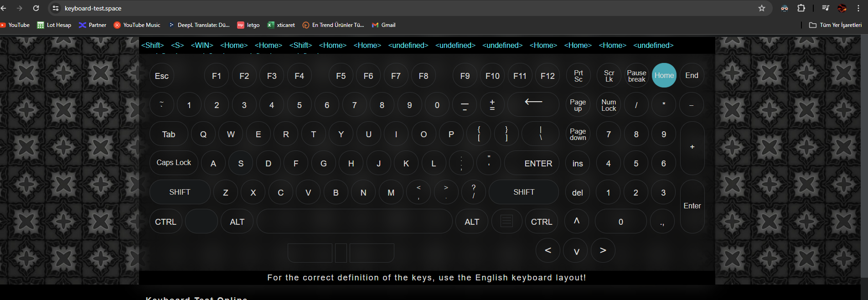
Task: Click the Esc key on virtual keyboard
Action: click(162, 76)
